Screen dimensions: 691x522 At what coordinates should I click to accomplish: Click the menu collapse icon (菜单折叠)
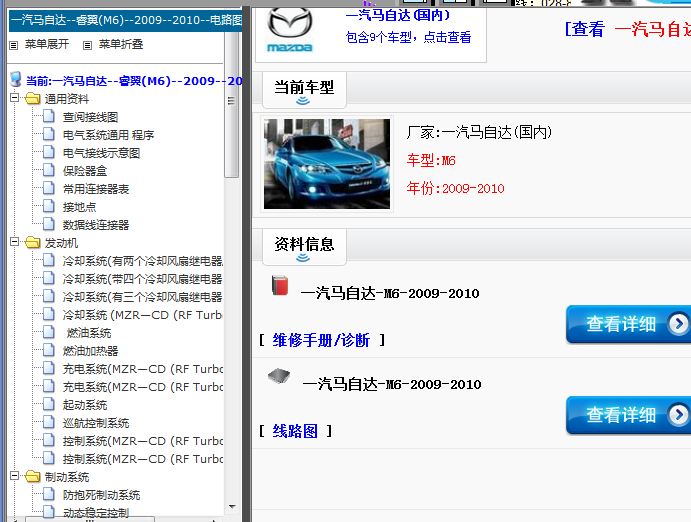point(88,45)
